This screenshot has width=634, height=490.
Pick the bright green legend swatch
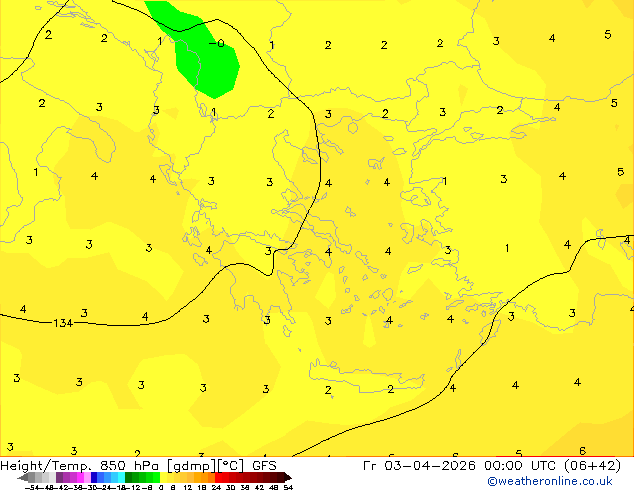click(x=156, y=477)
